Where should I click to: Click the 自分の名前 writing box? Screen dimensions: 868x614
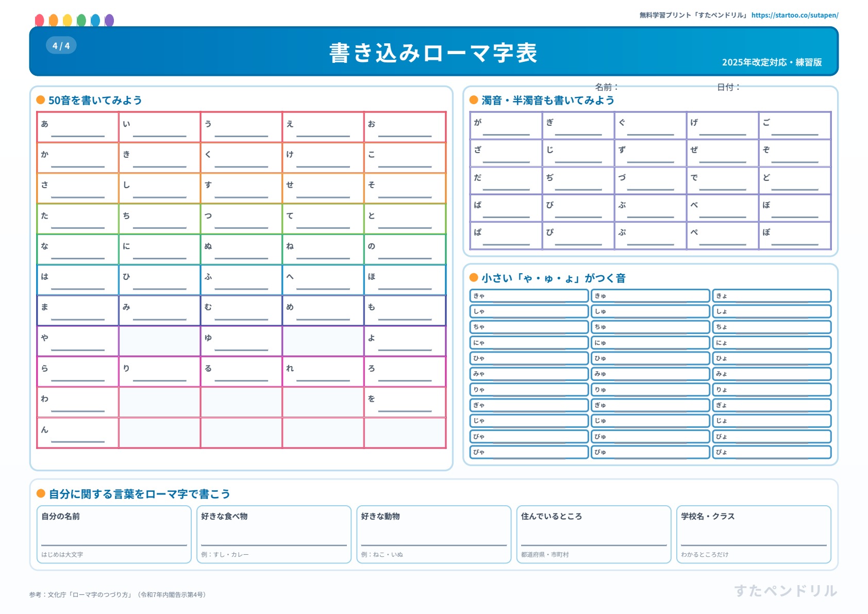[x=114, y=535]
